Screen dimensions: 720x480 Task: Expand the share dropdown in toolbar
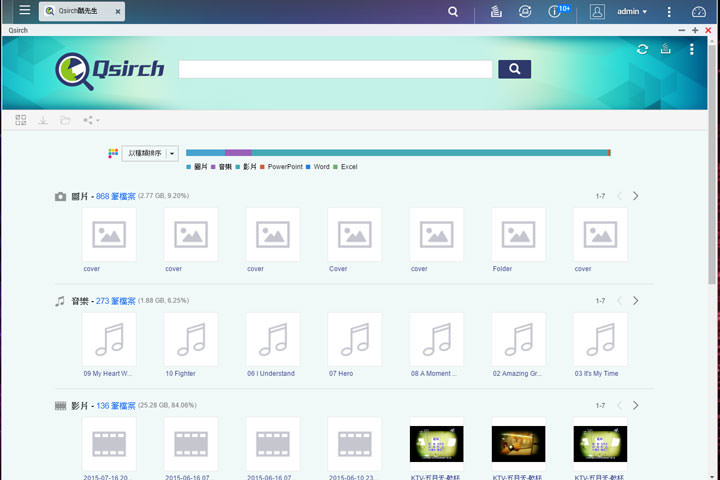91,120
